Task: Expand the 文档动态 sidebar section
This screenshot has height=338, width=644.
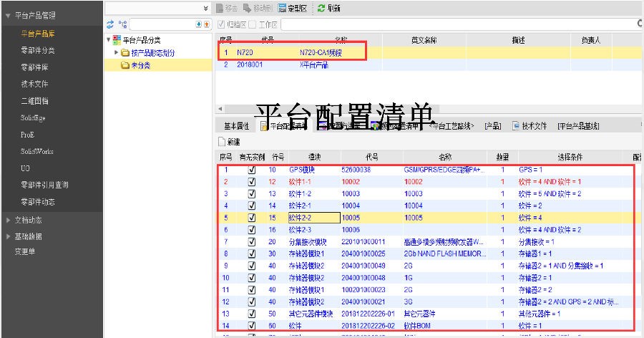Action: [8, 219]
